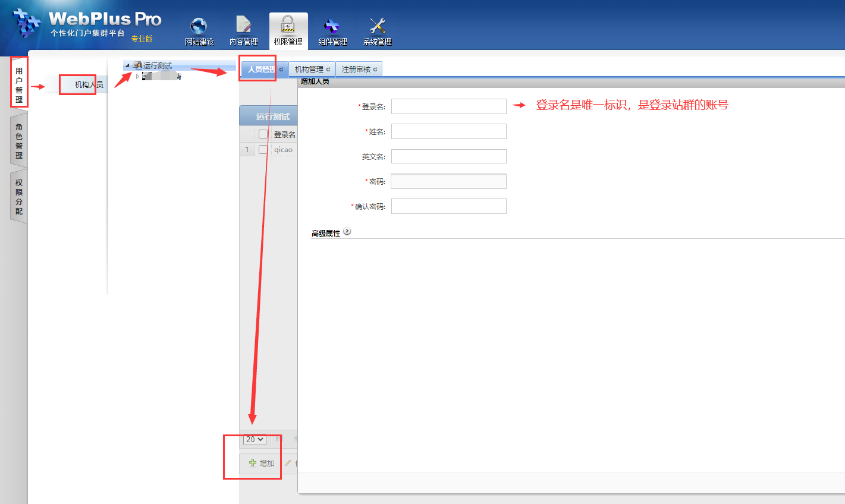845x504 pixels.
Task: Expand the child node under 运行测试
Action: pos(137,76)
